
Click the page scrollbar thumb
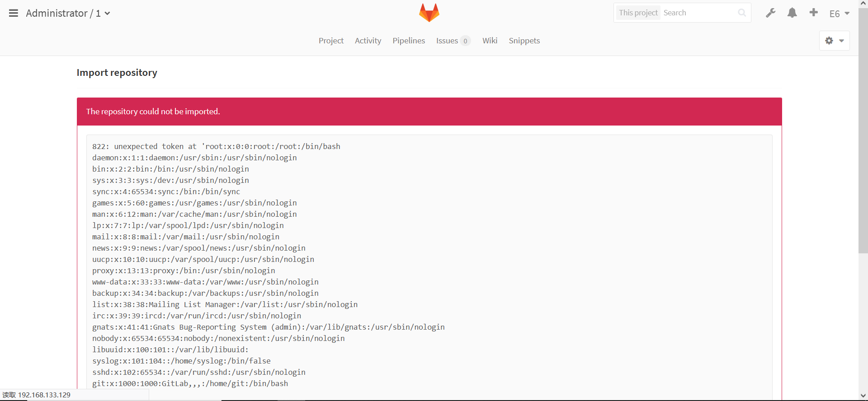click(x=863, y=131)
